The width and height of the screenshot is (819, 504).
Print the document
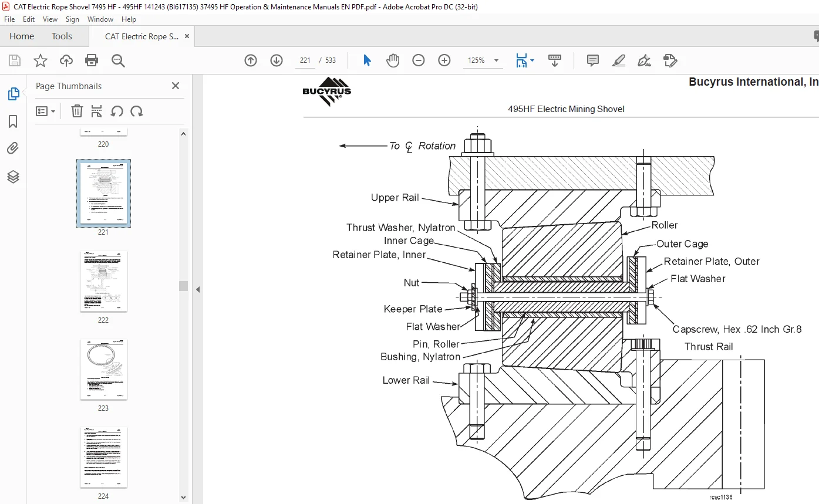pyautogui.click(x=92, y=60)
